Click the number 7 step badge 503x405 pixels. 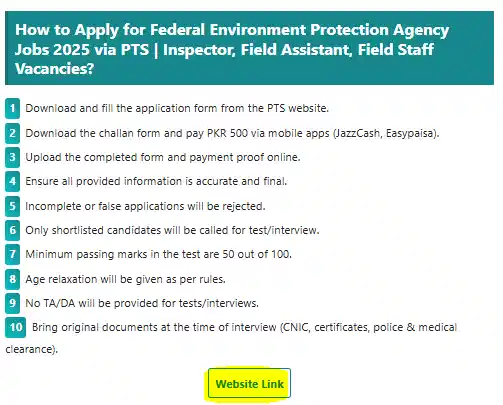[12, 255]
